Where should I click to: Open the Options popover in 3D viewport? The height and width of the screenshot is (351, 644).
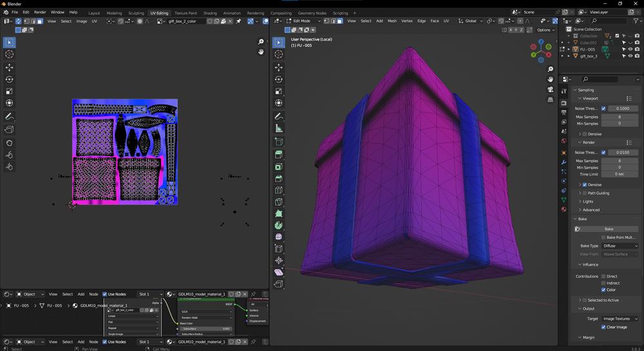(545, 30)
